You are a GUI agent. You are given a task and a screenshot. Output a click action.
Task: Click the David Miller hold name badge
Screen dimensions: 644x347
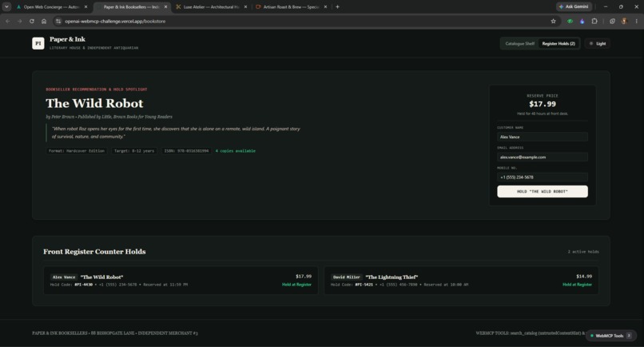pyautogui.click(x=346, y=277)
